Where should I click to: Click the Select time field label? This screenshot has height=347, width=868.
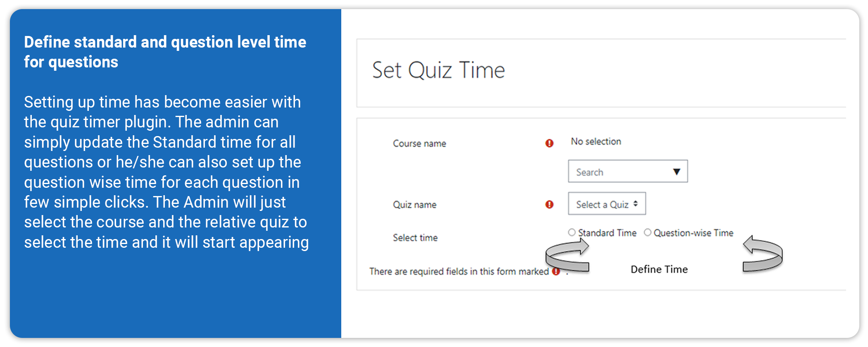point(415,238)
